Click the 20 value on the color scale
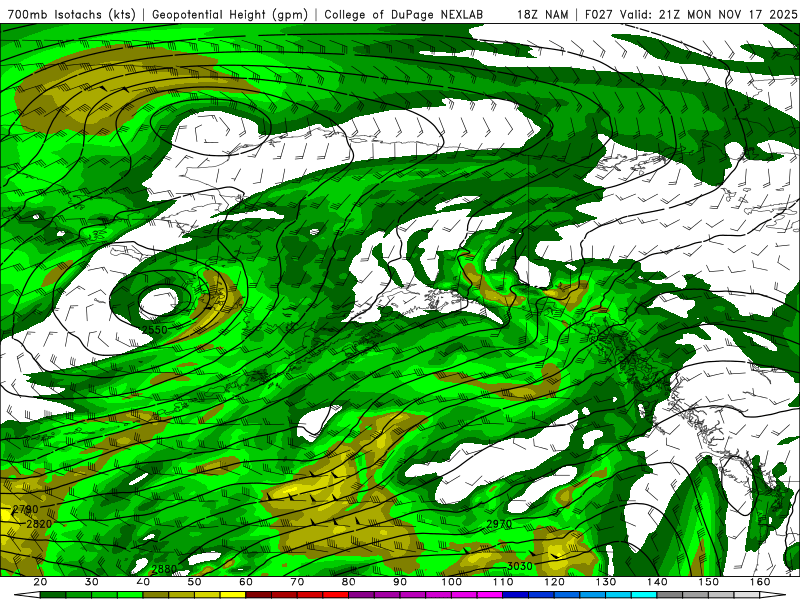The image size is (800, 600). point(40,582)
